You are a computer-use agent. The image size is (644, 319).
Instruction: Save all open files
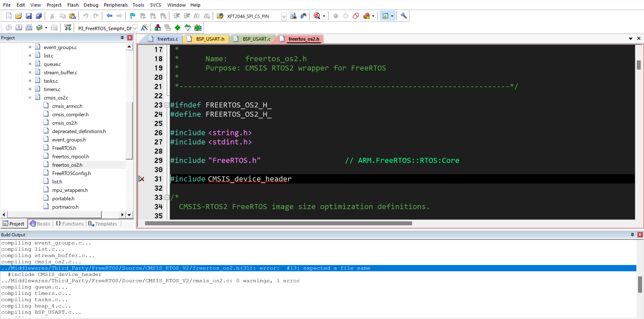[39, 16]
